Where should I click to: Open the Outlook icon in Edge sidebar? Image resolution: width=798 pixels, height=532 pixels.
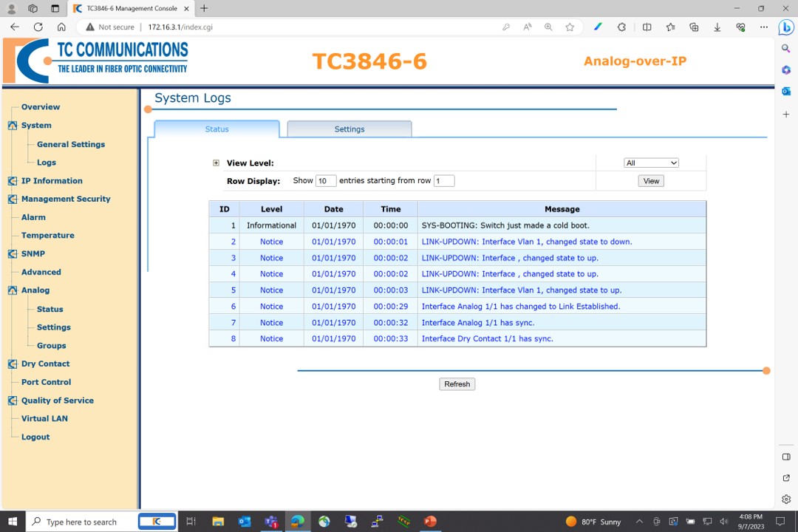(x=785, y=91)
